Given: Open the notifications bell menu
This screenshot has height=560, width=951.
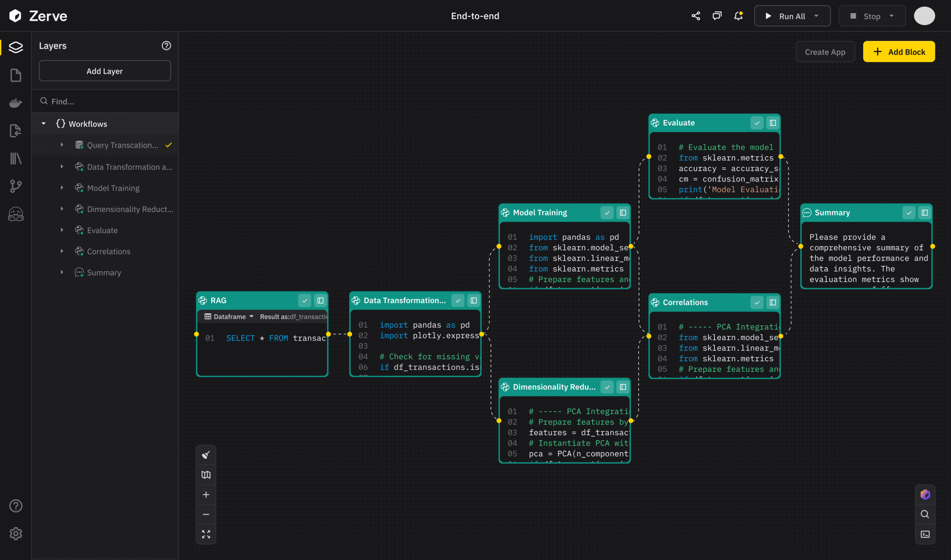Looking at the screenshot, I should pyautogui.click(x=739, y=16).
